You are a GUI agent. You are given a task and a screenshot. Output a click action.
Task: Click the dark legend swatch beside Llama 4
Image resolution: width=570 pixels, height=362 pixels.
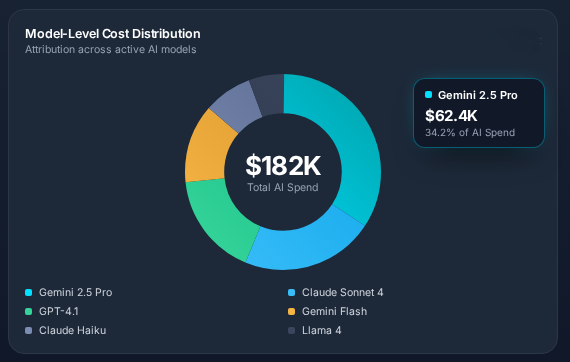point(292,330)
